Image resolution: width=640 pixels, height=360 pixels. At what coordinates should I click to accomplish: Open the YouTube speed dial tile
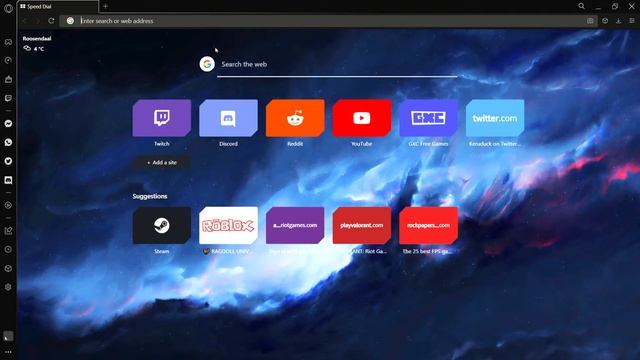click(362, 118)
